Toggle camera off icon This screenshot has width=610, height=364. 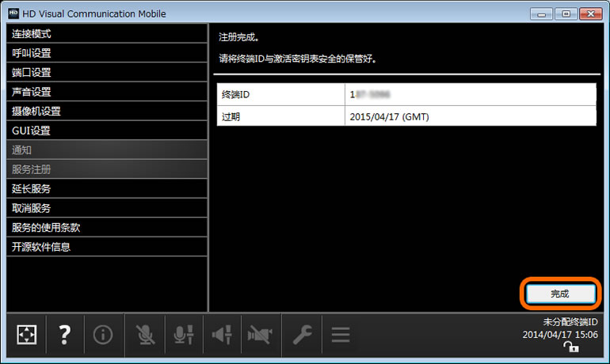coord(260,335)
